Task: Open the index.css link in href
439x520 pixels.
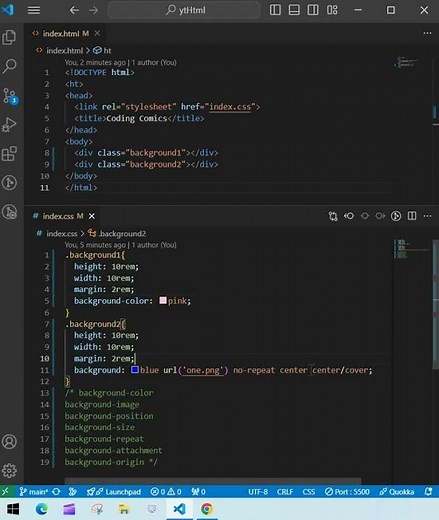Action: click(x=230, y=107)
